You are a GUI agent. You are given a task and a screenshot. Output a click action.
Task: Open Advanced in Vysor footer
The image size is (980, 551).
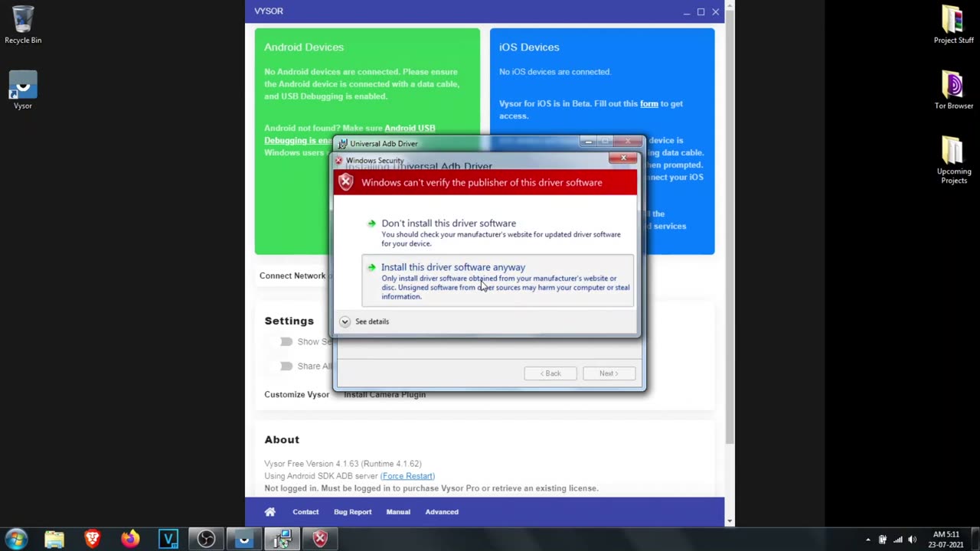(x=442, y=512)
